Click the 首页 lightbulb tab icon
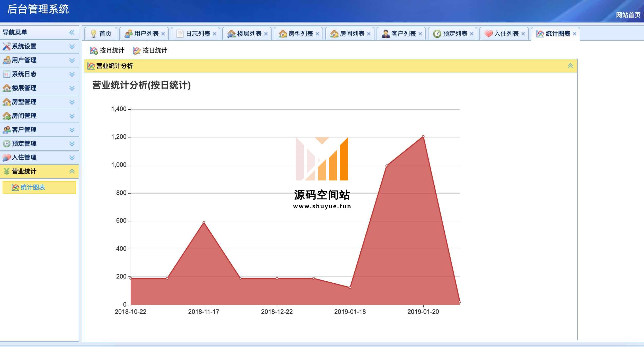This screenshot has height=347, width=644. coord(94,34)
